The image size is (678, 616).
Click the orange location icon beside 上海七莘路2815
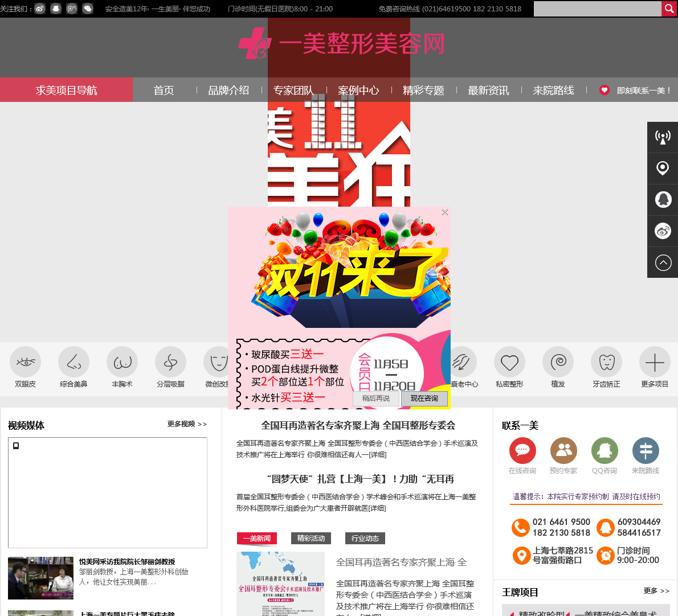click(521, 556)
